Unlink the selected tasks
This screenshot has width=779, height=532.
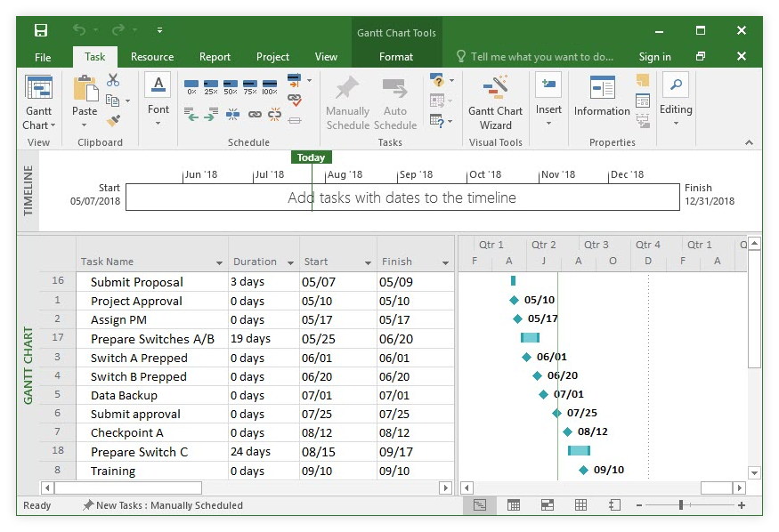[273, 114]
